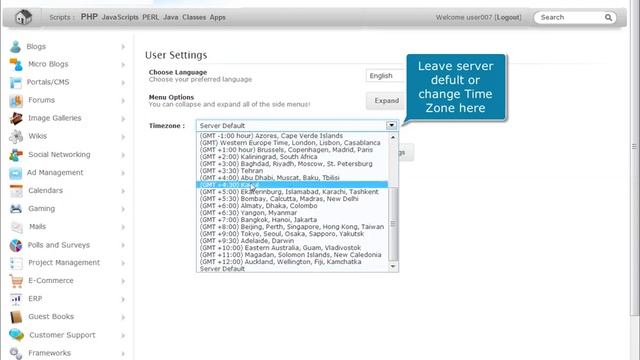Click the home icon in top bar
This screenshot has height=360, width=640.
tap(23, 17)
